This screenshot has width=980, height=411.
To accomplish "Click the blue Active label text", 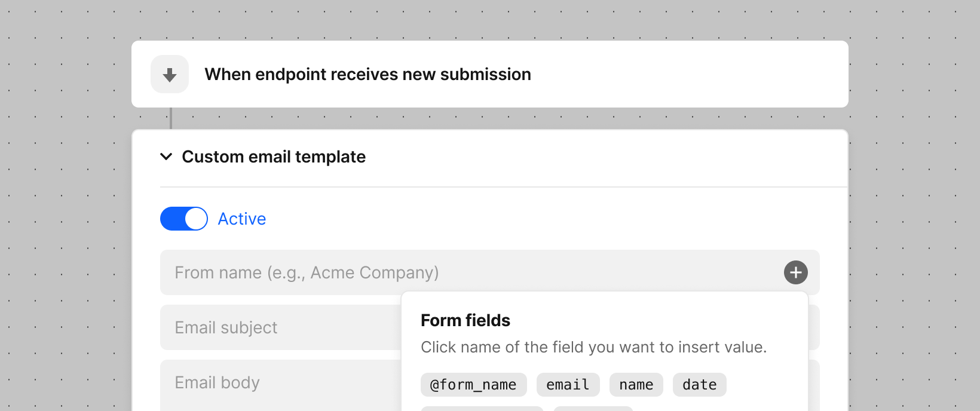I will (242, 219).
